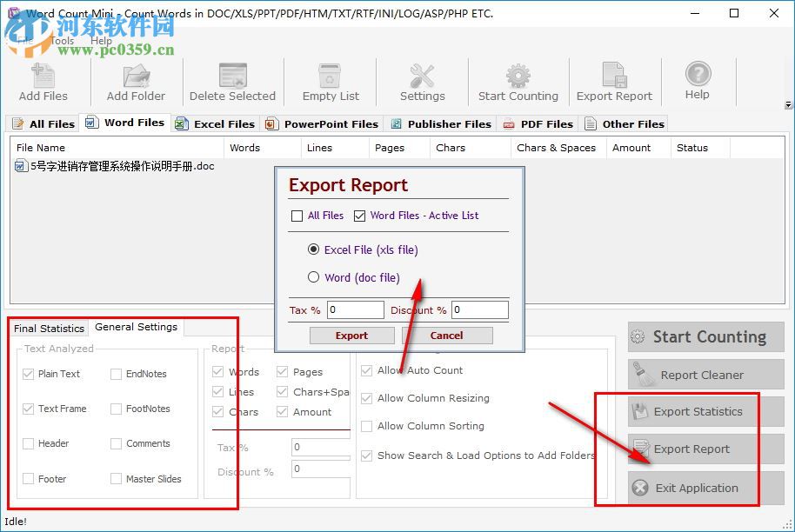Screen dimensions: 795x532
Task: Enable the Footer checkbox
Action: tap(29, 479)
